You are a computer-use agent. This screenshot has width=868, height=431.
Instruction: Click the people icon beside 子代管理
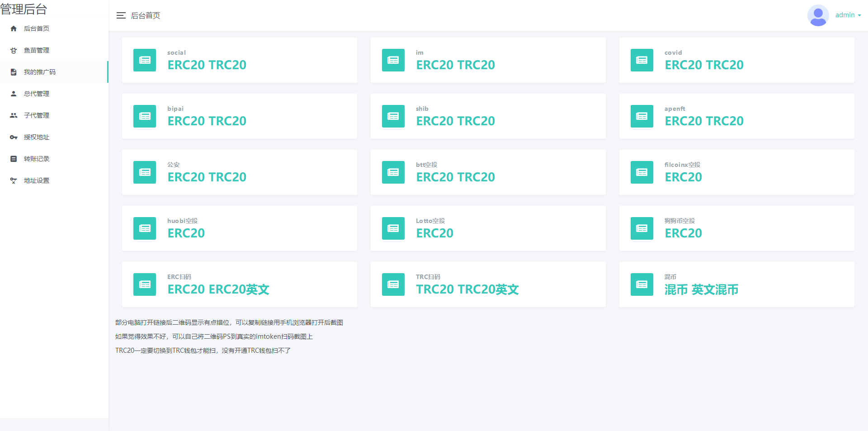click(x=14, y=115)
